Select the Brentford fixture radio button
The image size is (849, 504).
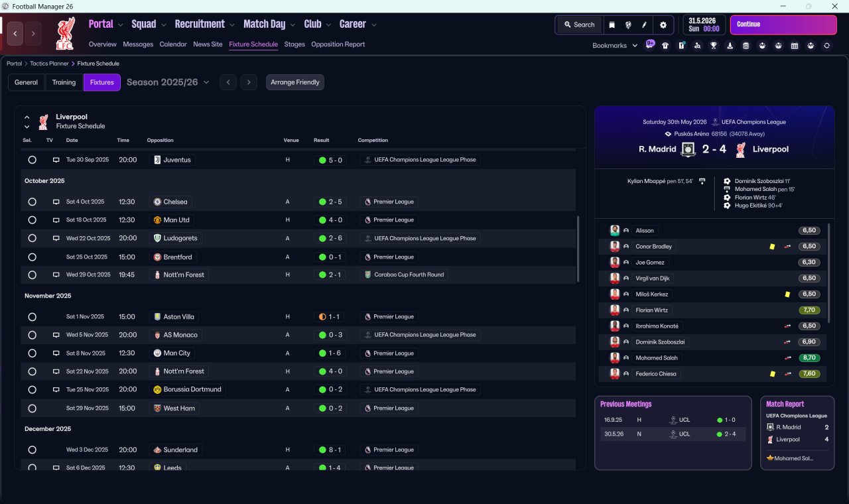[x=32, y=257]
